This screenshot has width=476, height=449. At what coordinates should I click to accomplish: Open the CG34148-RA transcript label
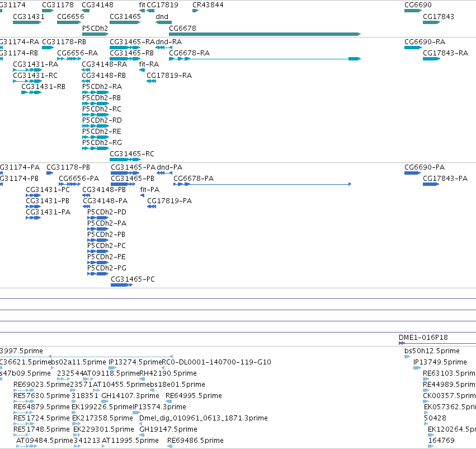[x=104, y=64]
